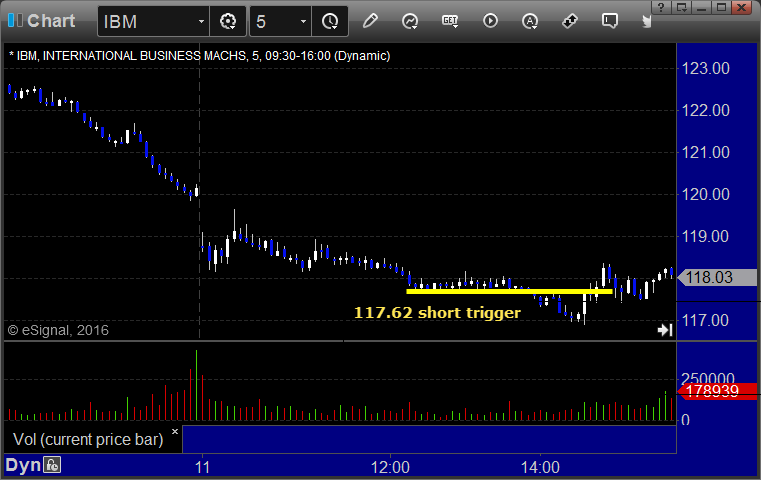Select the yellow short trigger line
Image resolution: width=761 pixels, height=480 pixels.
point(509,291)
